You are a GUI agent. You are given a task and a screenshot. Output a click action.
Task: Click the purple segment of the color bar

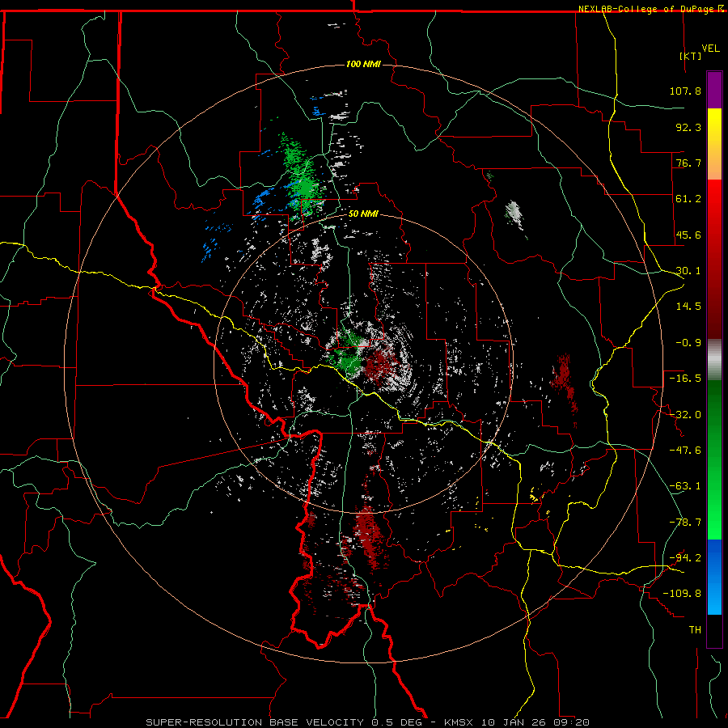714,90
